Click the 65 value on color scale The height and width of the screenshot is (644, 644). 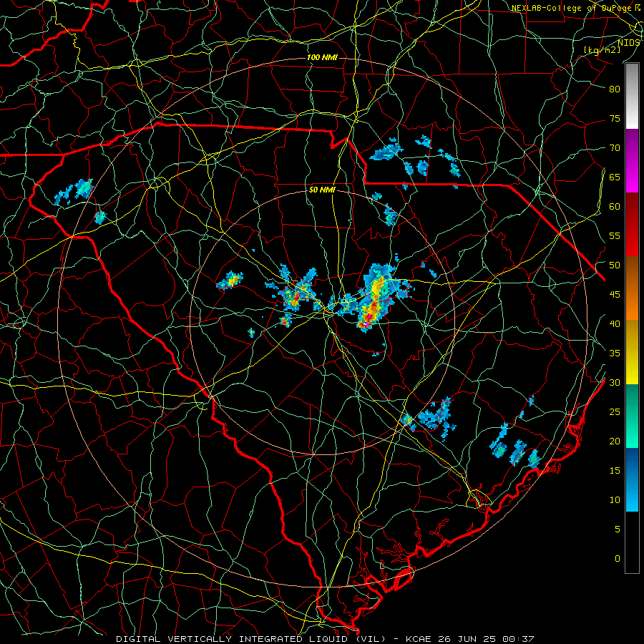(615, 177)
